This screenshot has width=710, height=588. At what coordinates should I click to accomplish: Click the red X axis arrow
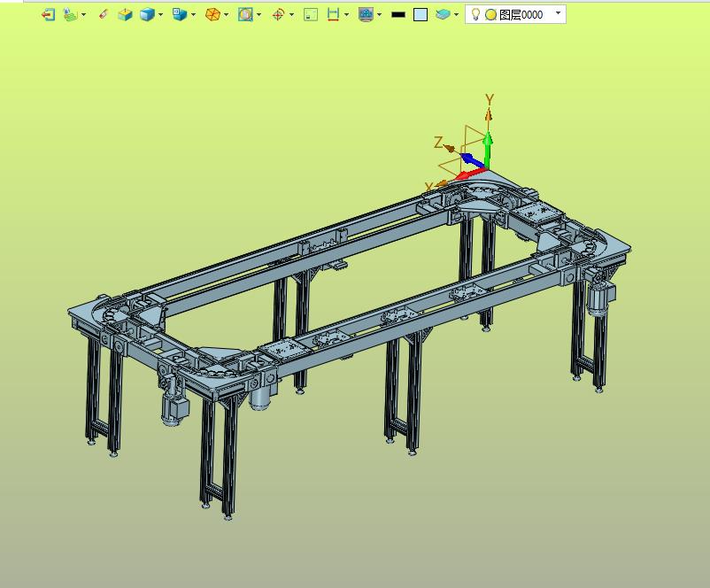tap(470, 174)
